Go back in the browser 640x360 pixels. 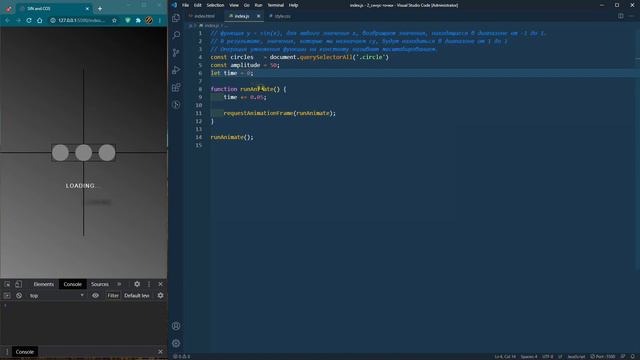tap(7, 20)
